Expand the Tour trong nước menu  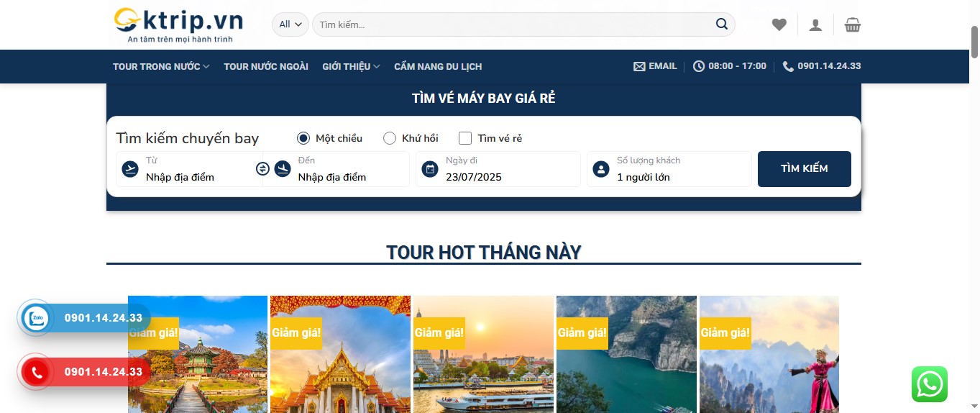coord(161,66)
